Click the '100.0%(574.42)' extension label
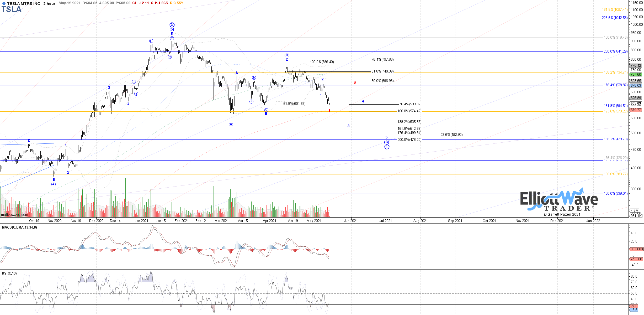The width and height of the screenshot is (644, 315). coord(410,111)
